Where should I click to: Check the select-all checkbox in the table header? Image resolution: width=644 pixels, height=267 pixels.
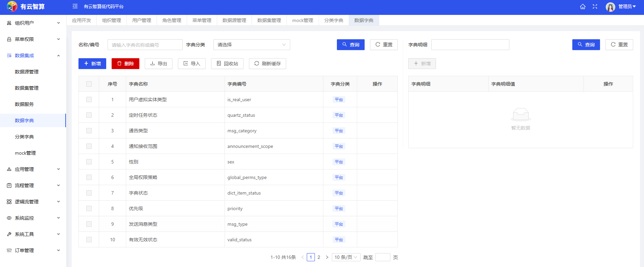pos(89,84)
